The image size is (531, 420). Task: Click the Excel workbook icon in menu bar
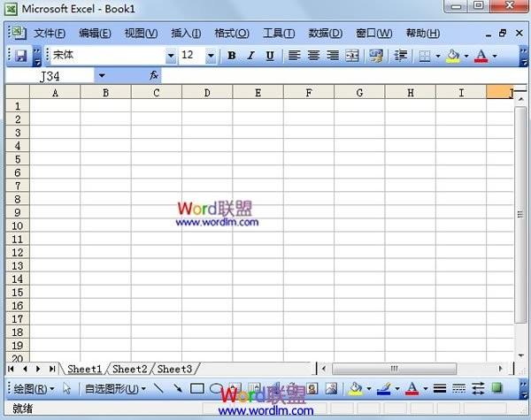19,34
